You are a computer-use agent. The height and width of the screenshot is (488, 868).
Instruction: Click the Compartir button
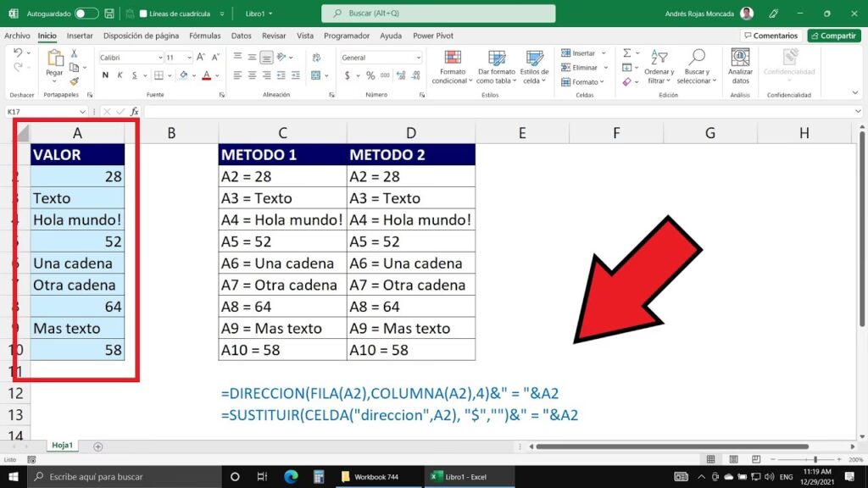point(833,36)
